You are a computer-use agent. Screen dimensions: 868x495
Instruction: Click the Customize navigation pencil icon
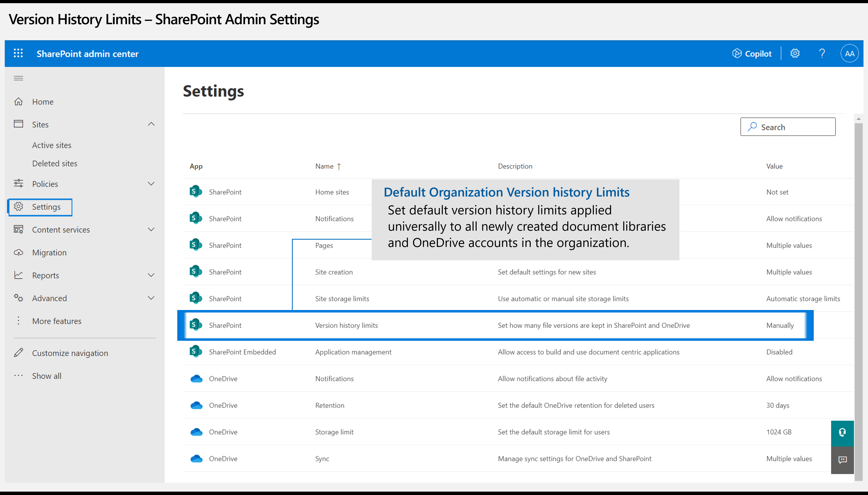point(18,353)
